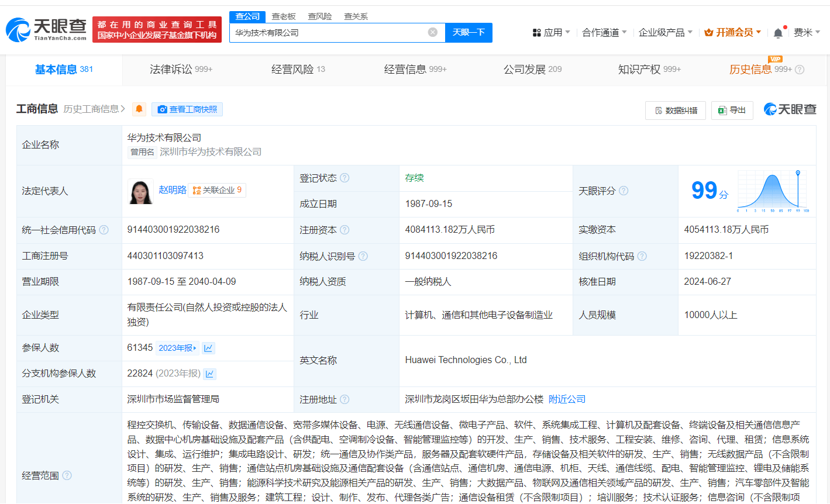Click the 99分 score value
Viewport: 830px width, 504px height.
tap(709, 191)
